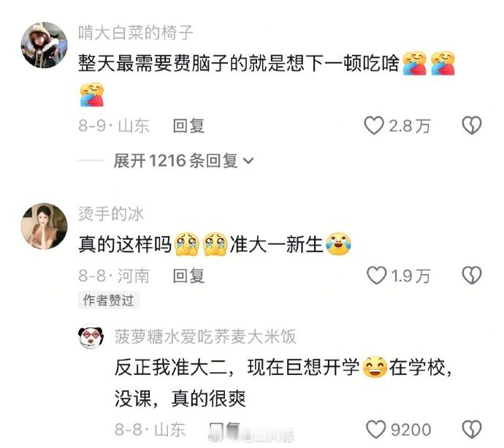Tap comment text 真的这样吗 准大一新生
This screenshot has width=504, height=448.
pyautogui.click(x=215, y=244)
